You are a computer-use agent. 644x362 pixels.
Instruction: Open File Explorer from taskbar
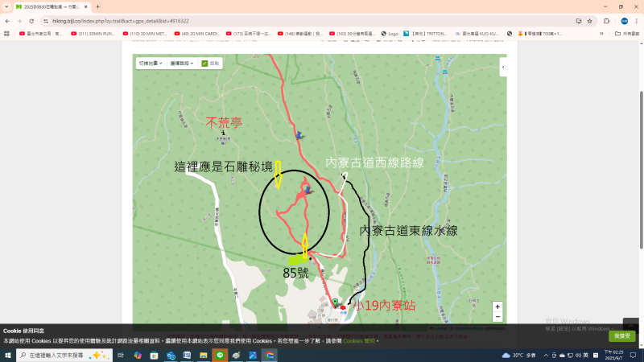[204, 355]
